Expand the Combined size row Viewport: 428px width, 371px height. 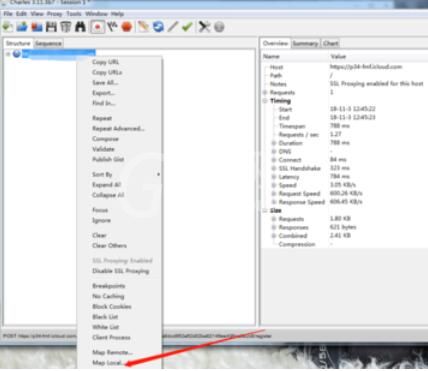pos(274,236)
